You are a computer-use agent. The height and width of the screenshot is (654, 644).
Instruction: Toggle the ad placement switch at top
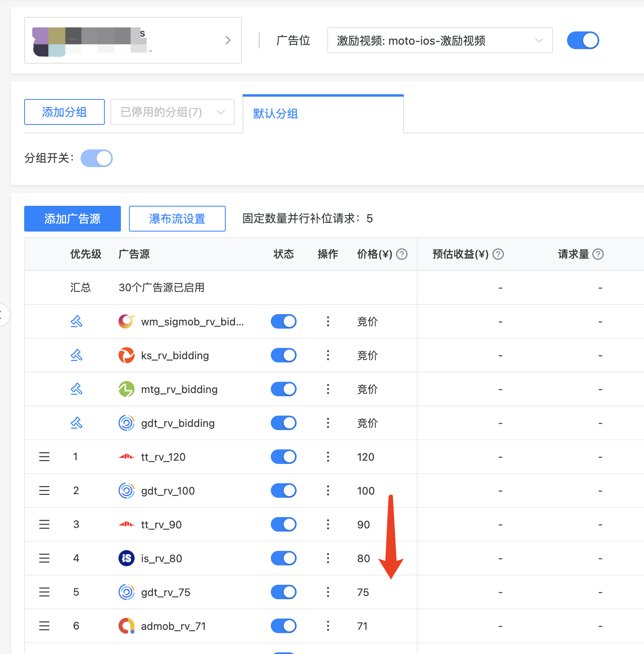point(583,40)
